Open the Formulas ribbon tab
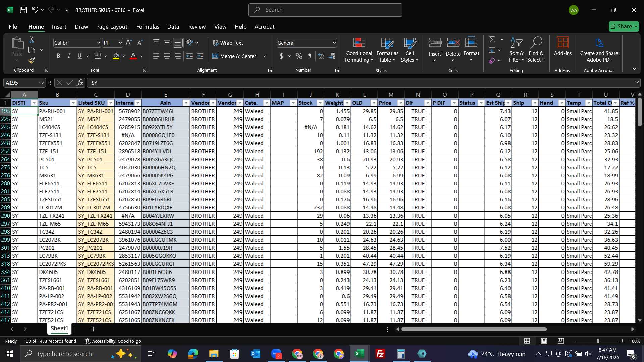Screen dimensions: 644x362 [148, 27]
